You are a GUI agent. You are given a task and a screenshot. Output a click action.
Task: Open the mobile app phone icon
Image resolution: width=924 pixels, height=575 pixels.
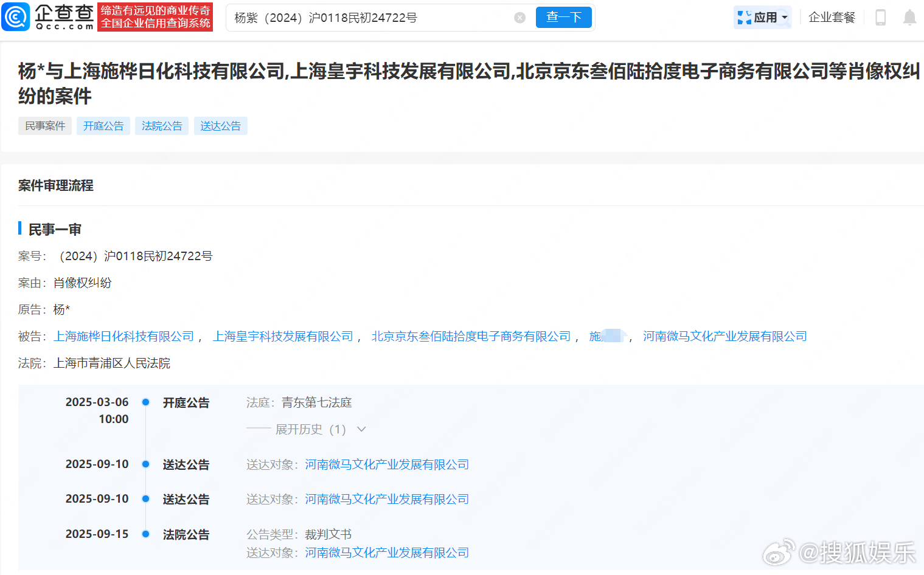[x=880, y=18]
